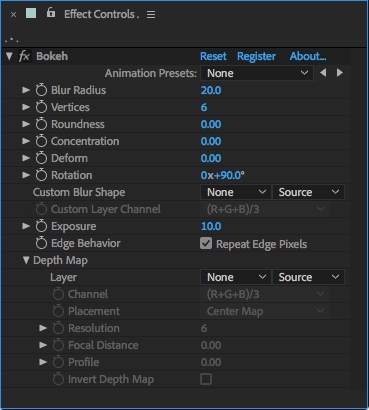Toggle the Blur Radius stopwatch
The image size is (369, 410).
coord(41,90)
